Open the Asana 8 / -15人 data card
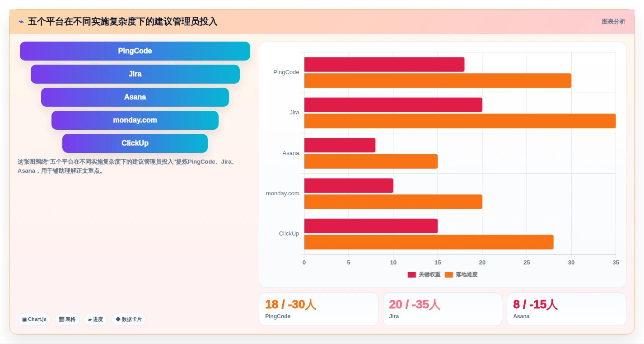 pos(566,309)
